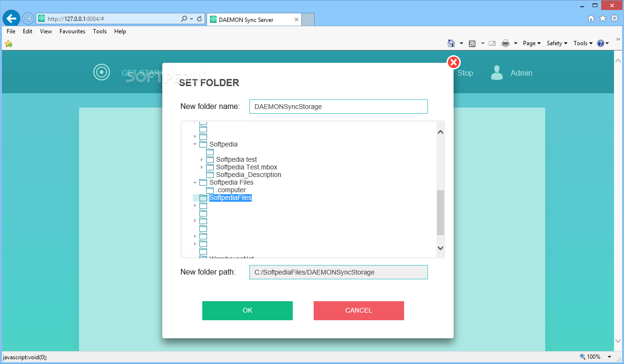Expand the Softpedia Test.mbox folder
Image resolution: width=624 pixels, height=364 pixels.
pos(202,167)
